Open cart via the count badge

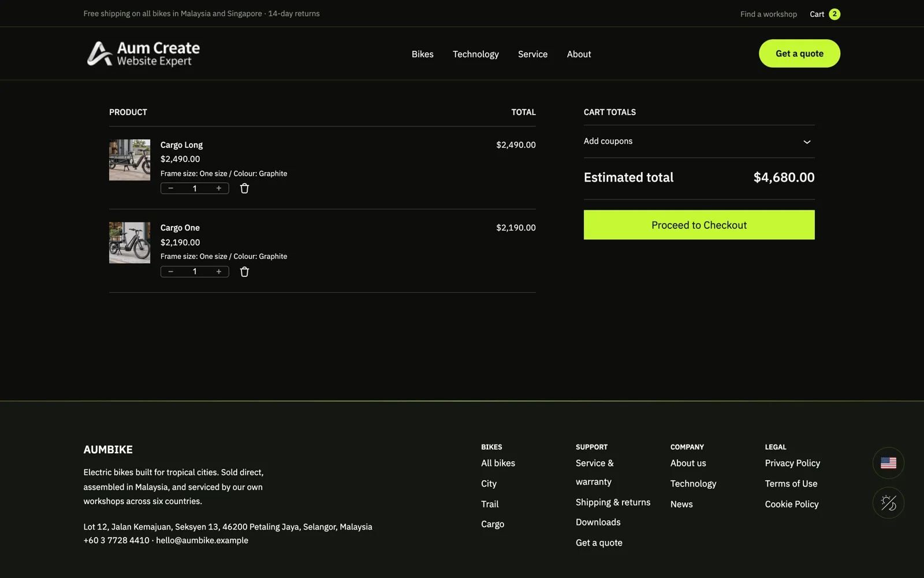point(834,14)
